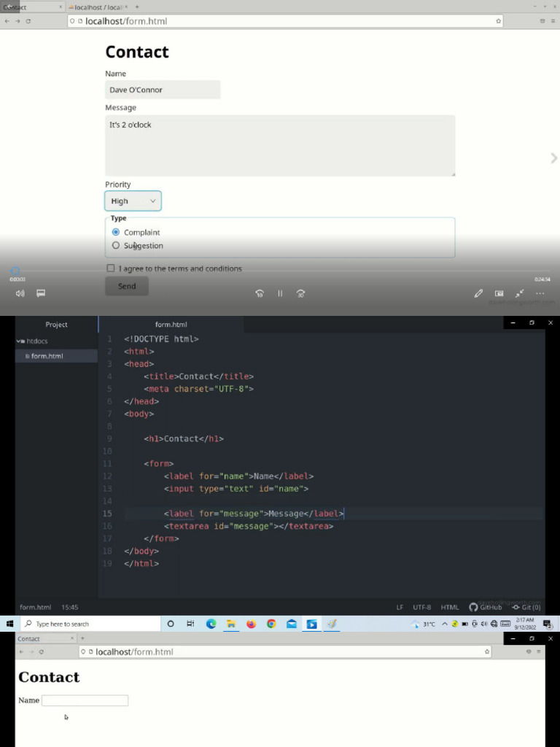The width and height of the screenshot is (560, 747).
Task: Switch to the localhost browser tab at top
Action: pyautogui.click(x=95, y=7)
